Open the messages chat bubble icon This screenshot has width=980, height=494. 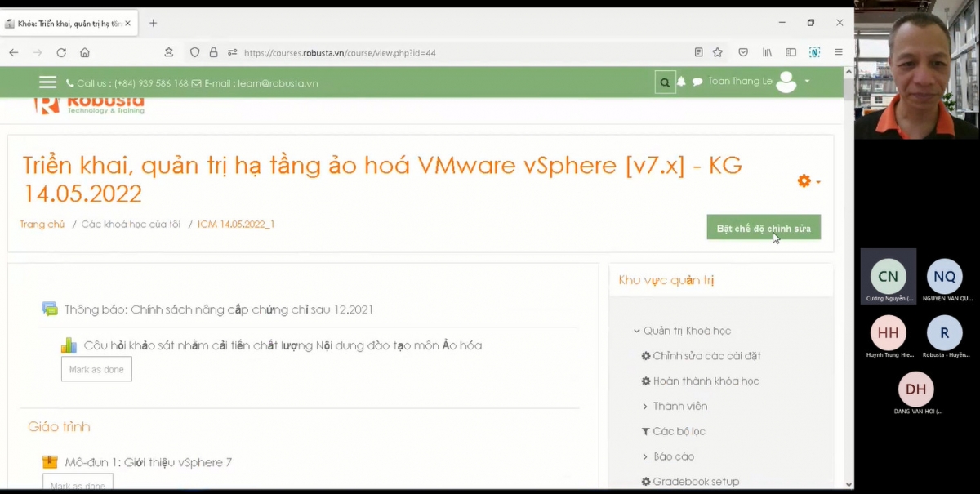tap(697, 82)
